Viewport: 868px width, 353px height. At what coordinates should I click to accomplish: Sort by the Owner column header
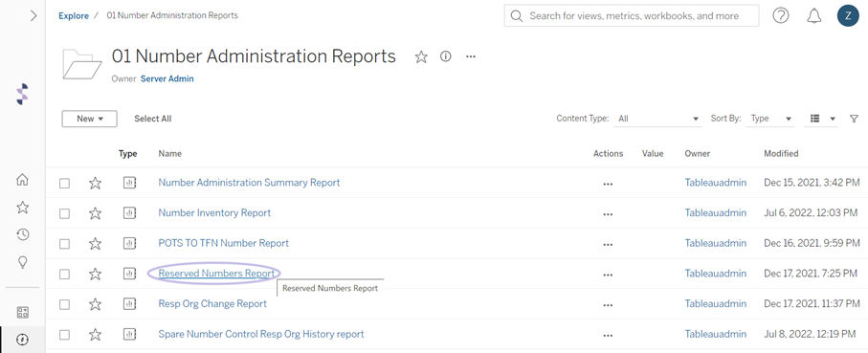[x=698, y=153]
